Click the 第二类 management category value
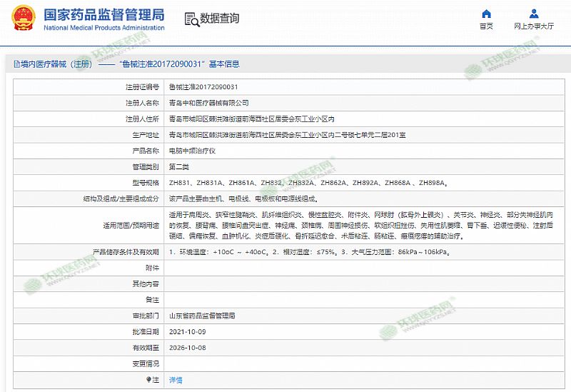 pyautogui.click(x=178, y=166)
